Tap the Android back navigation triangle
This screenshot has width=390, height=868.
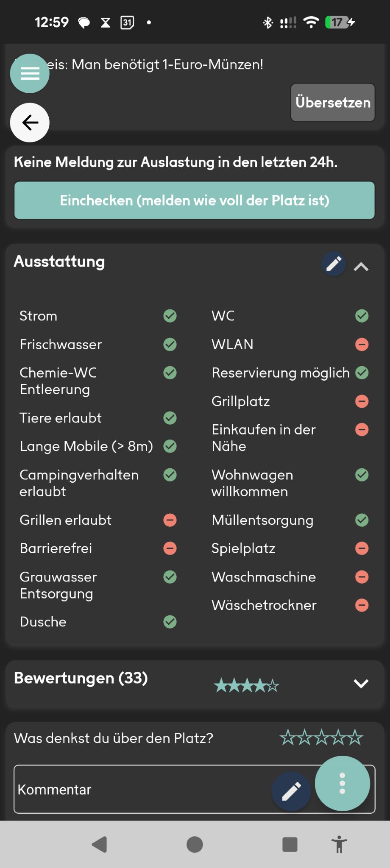(100, 844)
